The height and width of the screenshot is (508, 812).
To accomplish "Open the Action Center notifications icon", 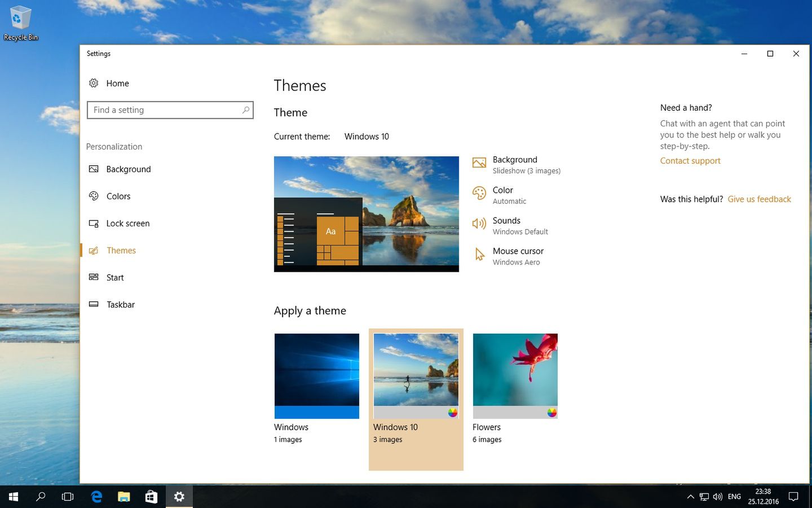I will (x=793, y=497).
